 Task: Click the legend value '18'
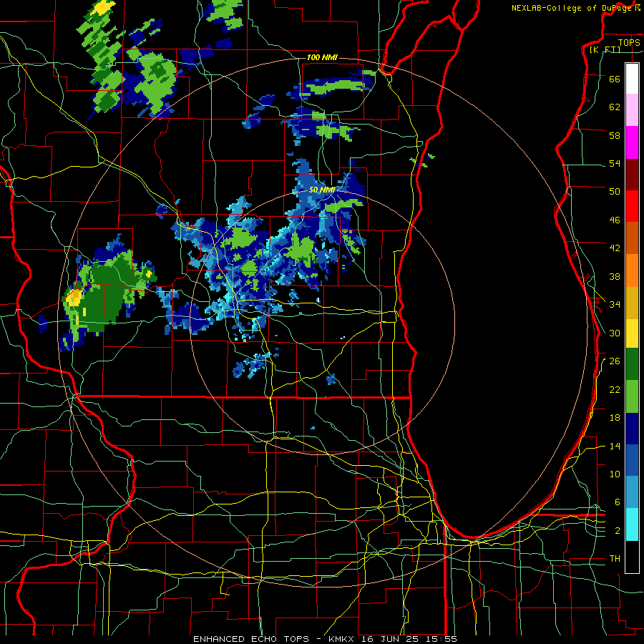click(615, 418)
